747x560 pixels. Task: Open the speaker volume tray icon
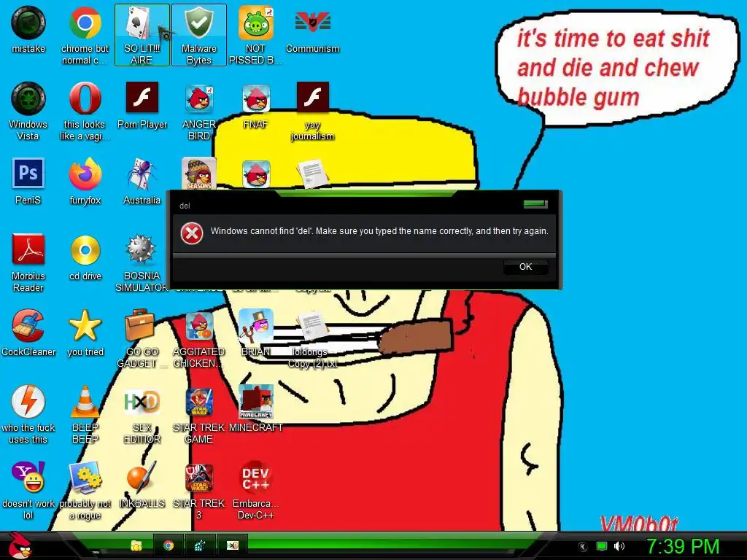tap(619, 546)
